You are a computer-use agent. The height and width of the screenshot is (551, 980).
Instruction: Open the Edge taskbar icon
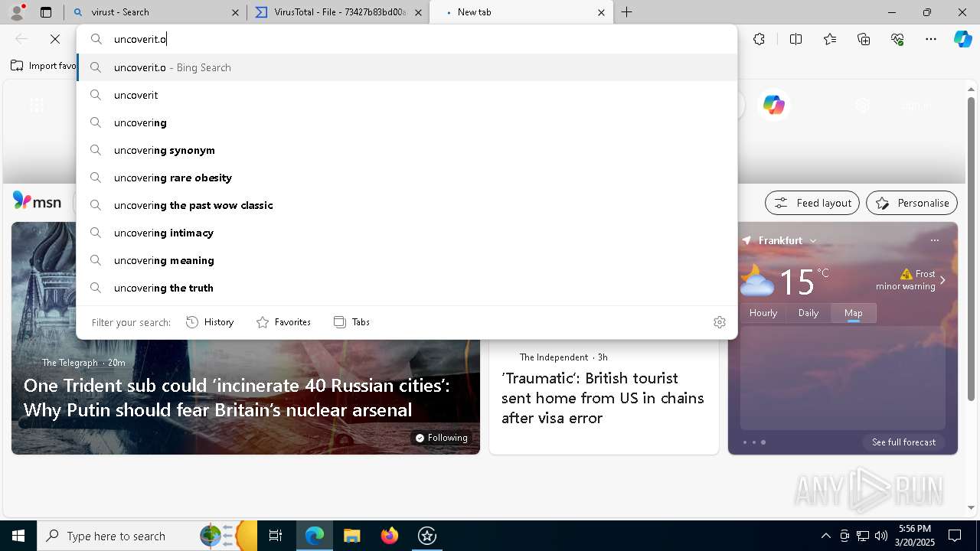[x=315, y=536]
